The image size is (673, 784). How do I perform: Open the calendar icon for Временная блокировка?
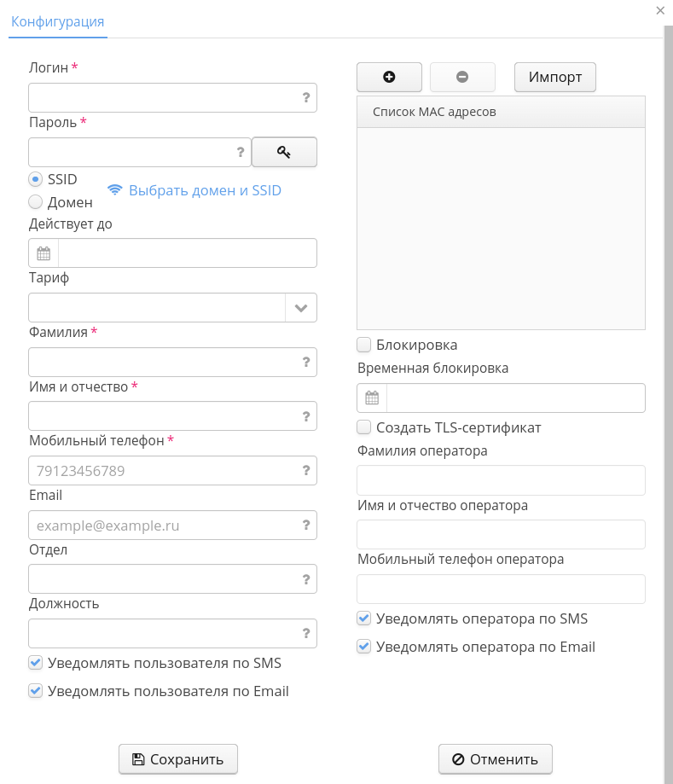372,398
